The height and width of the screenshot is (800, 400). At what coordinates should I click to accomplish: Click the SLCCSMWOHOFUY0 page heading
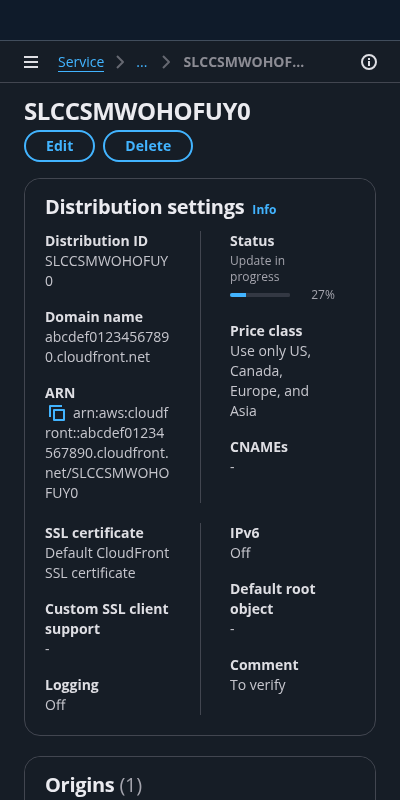(x=137, y=112)
